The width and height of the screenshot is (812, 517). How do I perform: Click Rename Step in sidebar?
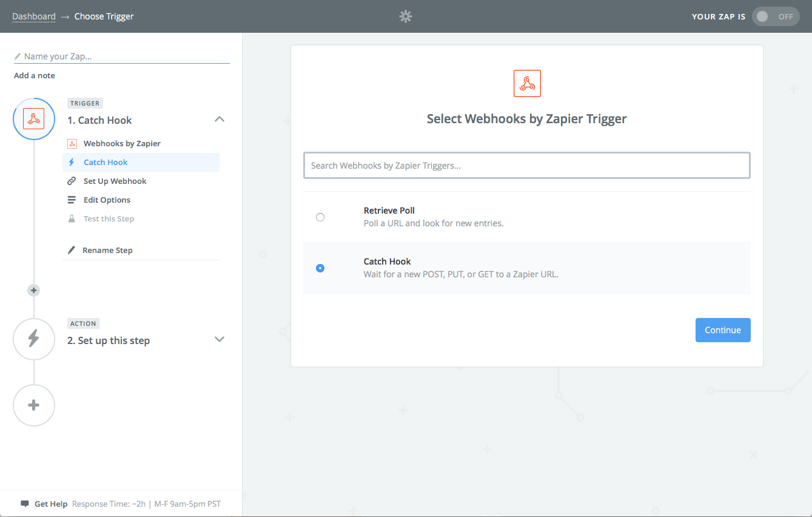point(107,250)
